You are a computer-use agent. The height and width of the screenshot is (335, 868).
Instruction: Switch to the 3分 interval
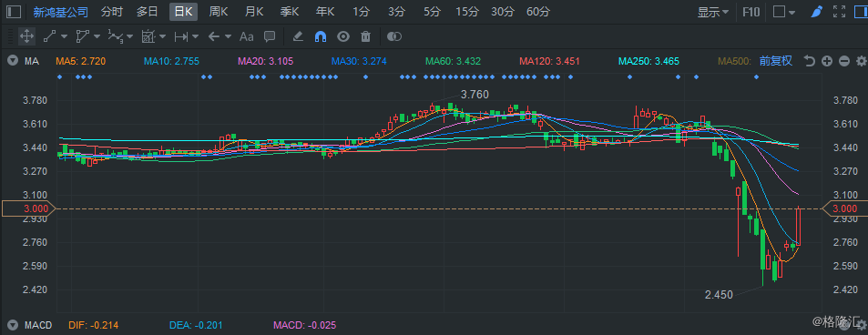coord(396,12)
